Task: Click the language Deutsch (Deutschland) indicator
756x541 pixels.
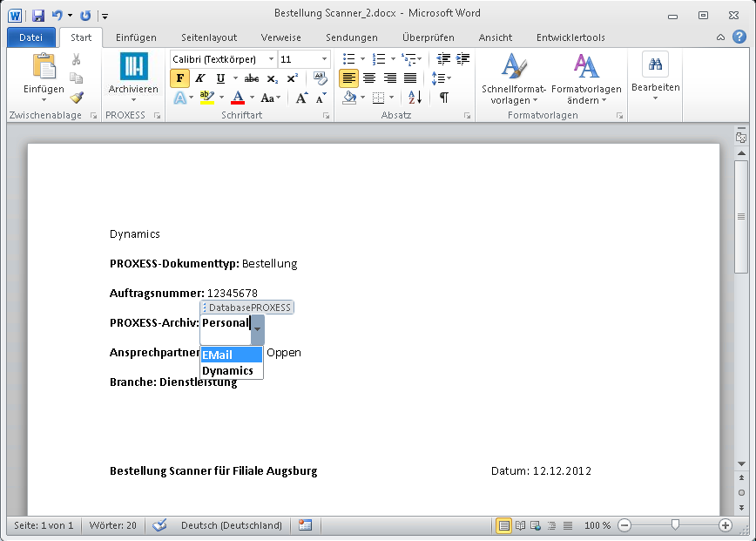Action: (232, 525)
